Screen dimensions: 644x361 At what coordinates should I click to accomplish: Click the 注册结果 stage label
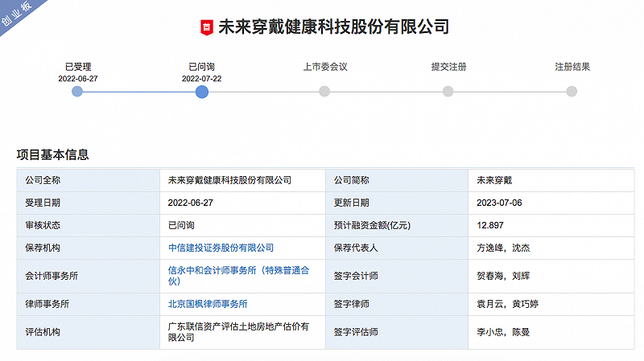click(x=572, y=67)
